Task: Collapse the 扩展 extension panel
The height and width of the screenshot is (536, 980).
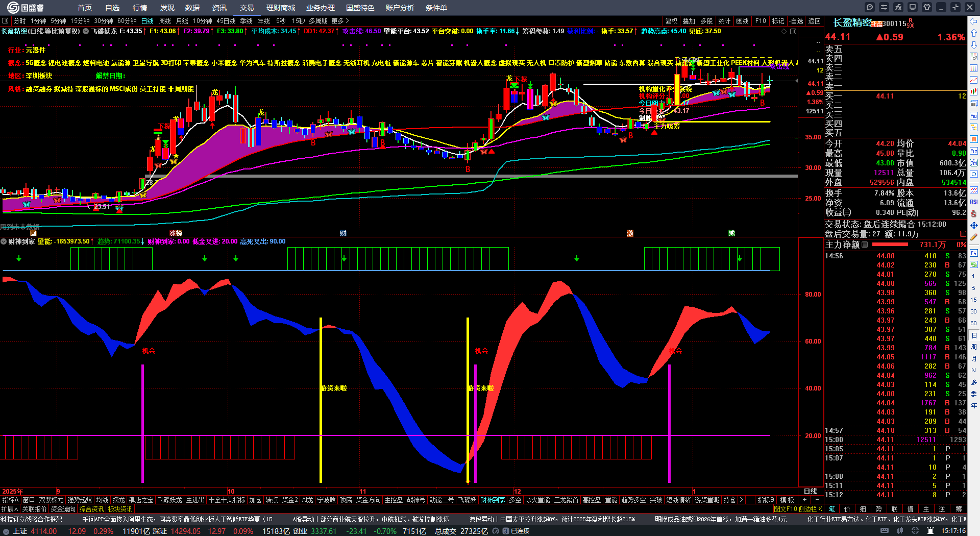Action: (10, 509)
